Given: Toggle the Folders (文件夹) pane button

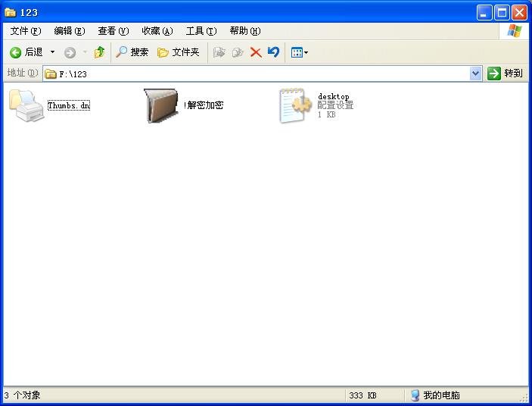Looking at the screenshot, I should [x=179, y=52].
